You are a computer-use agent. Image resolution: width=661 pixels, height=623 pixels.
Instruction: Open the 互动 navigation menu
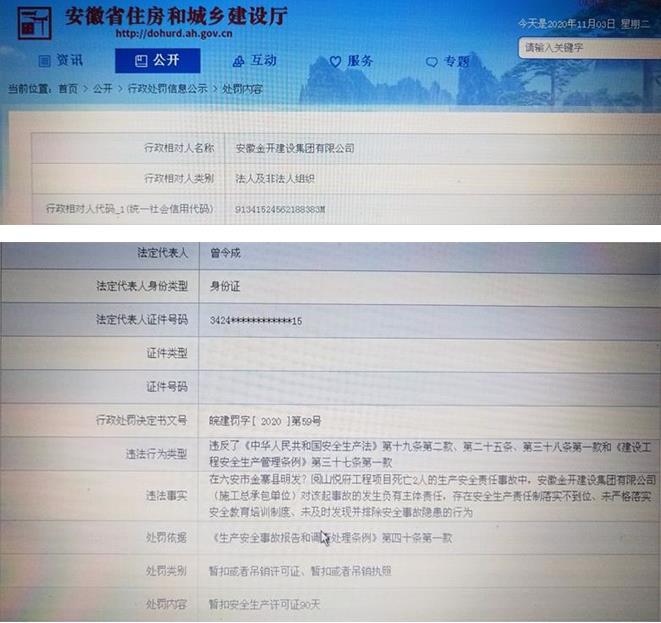(x=255, y=61)
